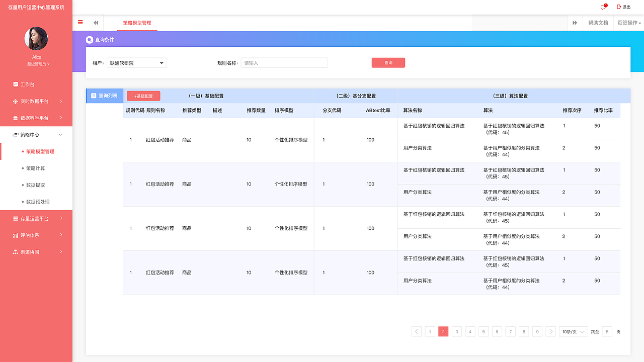This screenshot has width=644, height=362.
Task: Go to page 5 button
Action: (x=484, y=331)
